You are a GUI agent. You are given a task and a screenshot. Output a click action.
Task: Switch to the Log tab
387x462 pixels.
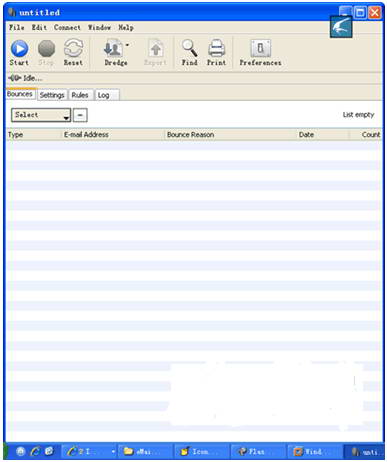pyautogui.click(x=107, y=95)
